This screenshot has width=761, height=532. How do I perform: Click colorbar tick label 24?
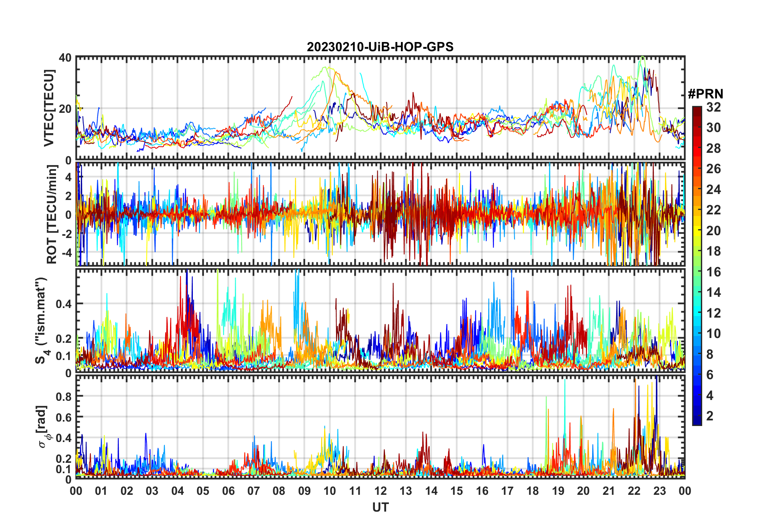pyautogui.click(x=713, y=190)
